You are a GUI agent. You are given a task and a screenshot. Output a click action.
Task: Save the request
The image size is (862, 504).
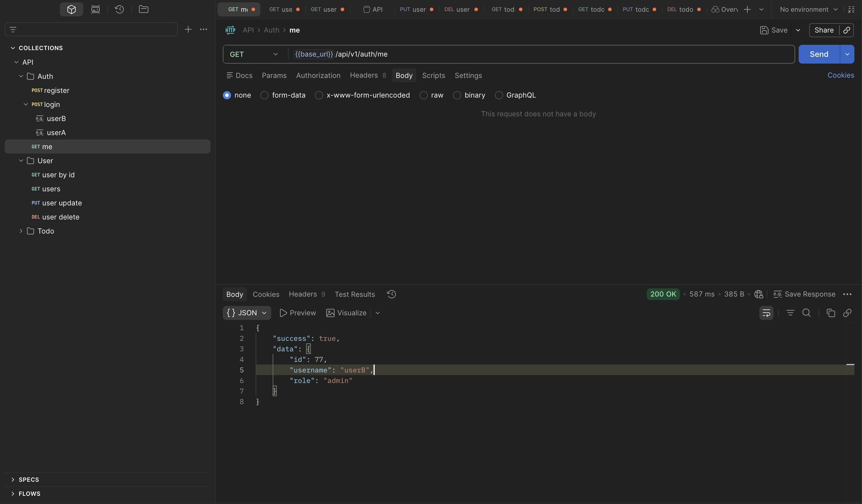coord(774,30)
